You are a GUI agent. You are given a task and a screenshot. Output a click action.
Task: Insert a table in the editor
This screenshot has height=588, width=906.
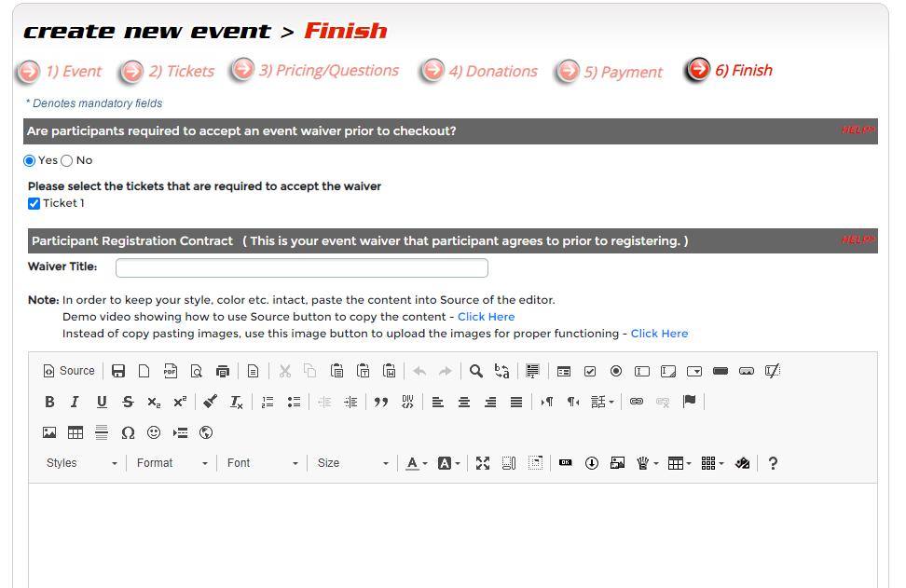75,432
